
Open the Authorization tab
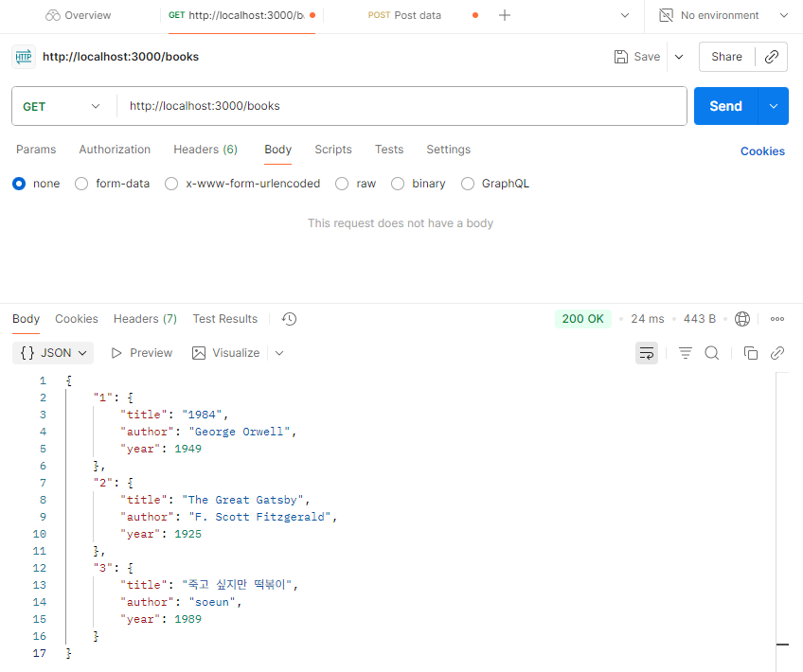point(115,150)
